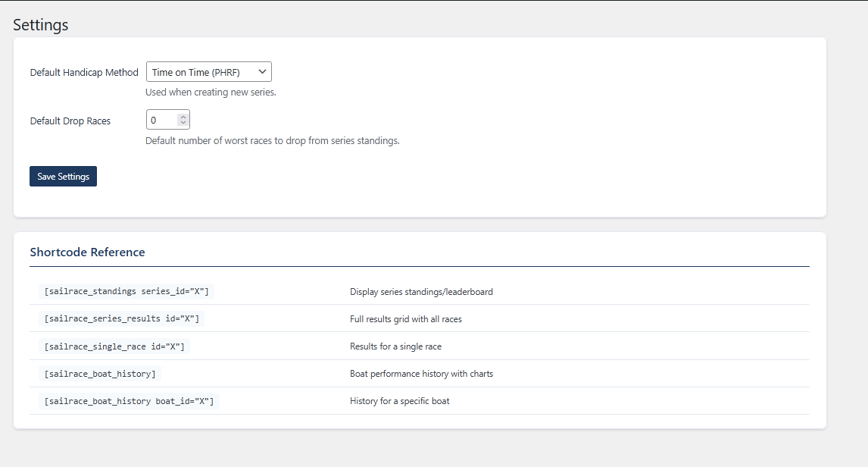Click the "Display series standings/leaderboard" description
This screenshot has width=868, height=467.
point(421,292)
